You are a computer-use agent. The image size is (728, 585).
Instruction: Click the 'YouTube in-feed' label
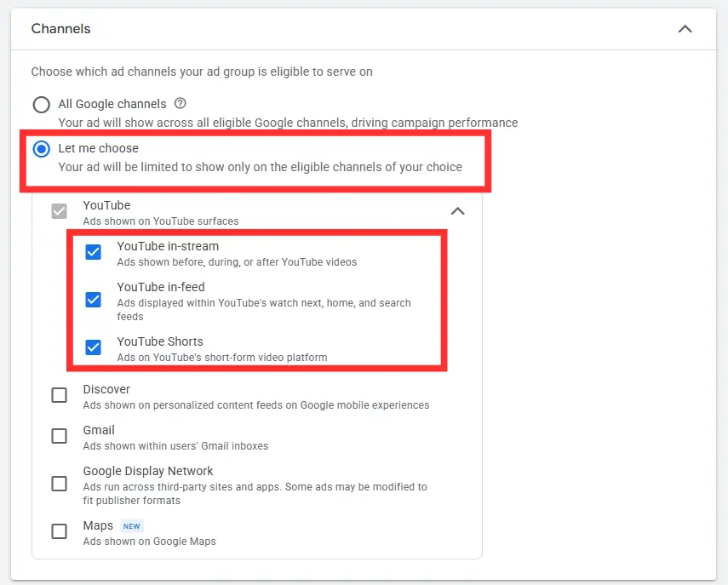[x=161, y=287]
